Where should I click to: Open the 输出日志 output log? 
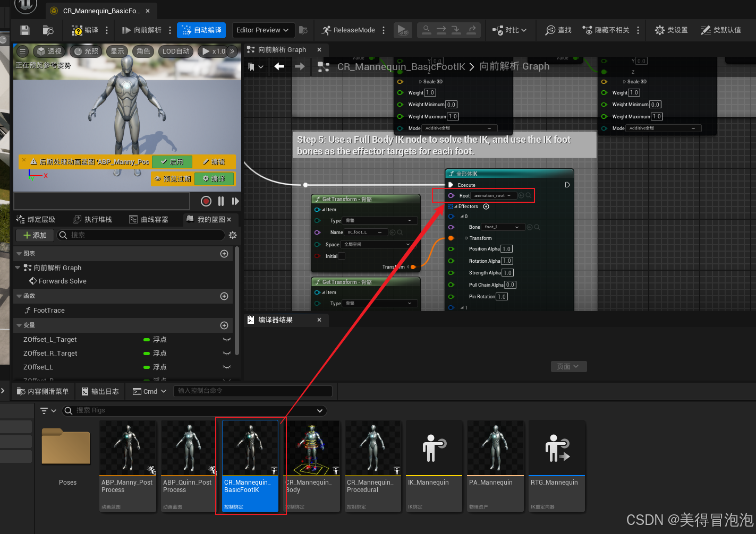(100, 392)
